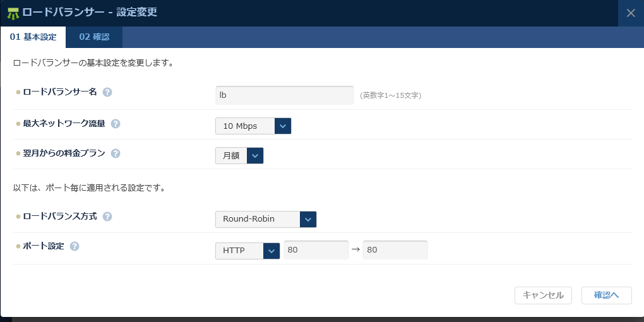This screenshot has width=644, height=322.
Task: Click the question mark beside ポート設定
Action: (75, 246)
